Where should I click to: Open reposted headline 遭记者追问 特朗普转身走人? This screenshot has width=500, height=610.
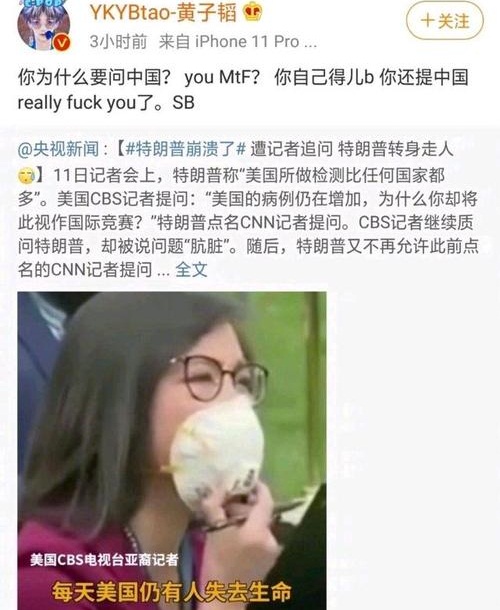tap(352, 149)
